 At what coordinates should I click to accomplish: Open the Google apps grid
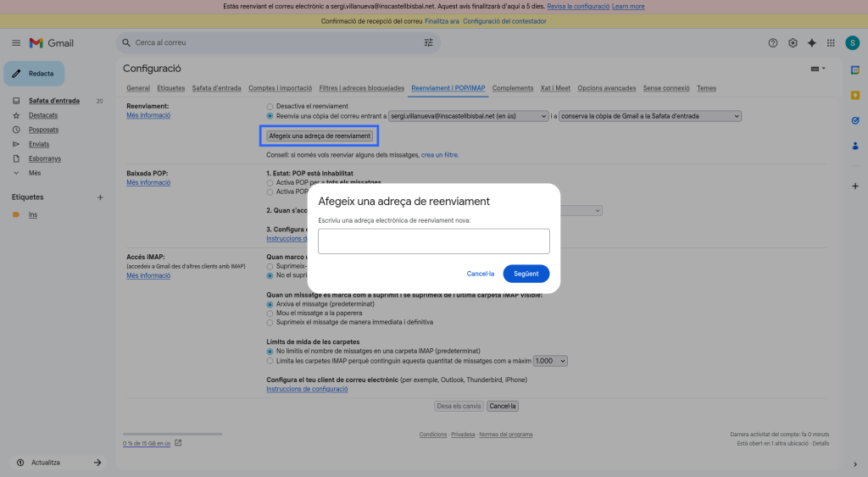click(832, 43)
